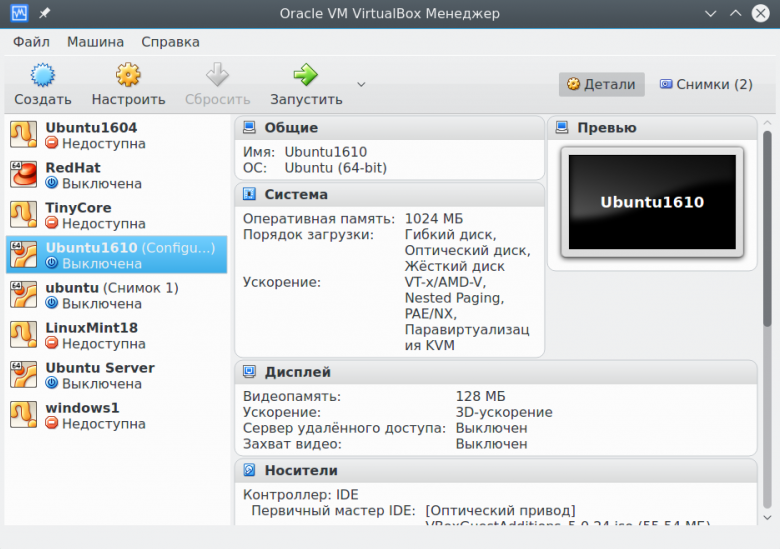Click the Ubuntu1604 OS icon
The width and height of the screenshot is (780, 549).
23,135
